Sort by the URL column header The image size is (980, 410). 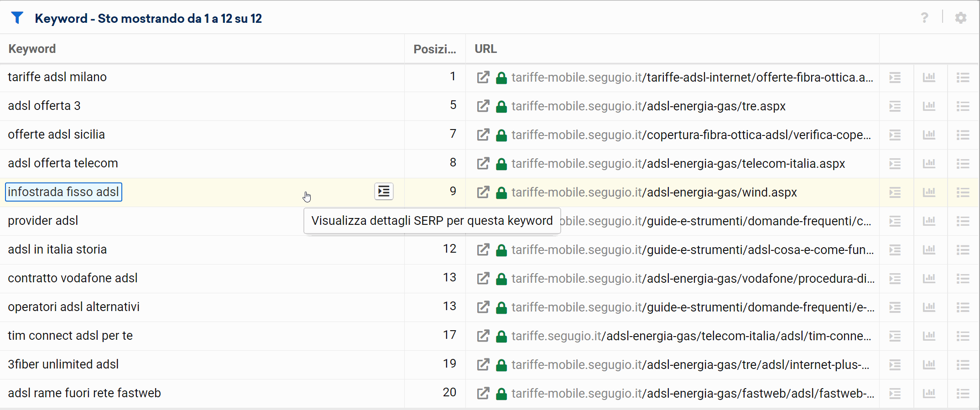pyautogui.click(x=485, y=49)
